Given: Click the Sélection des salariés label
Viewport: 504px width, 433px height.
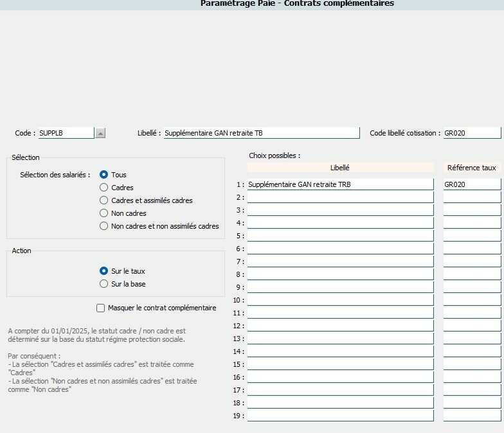Looking at the screenshot, I should pos(55,175).
